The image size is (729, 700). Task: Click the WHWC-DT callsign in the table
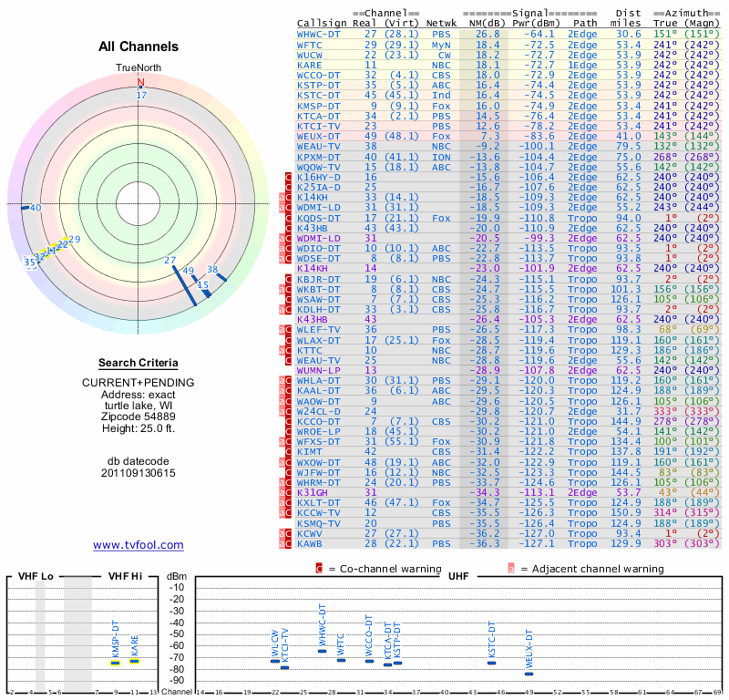point(320,34)
